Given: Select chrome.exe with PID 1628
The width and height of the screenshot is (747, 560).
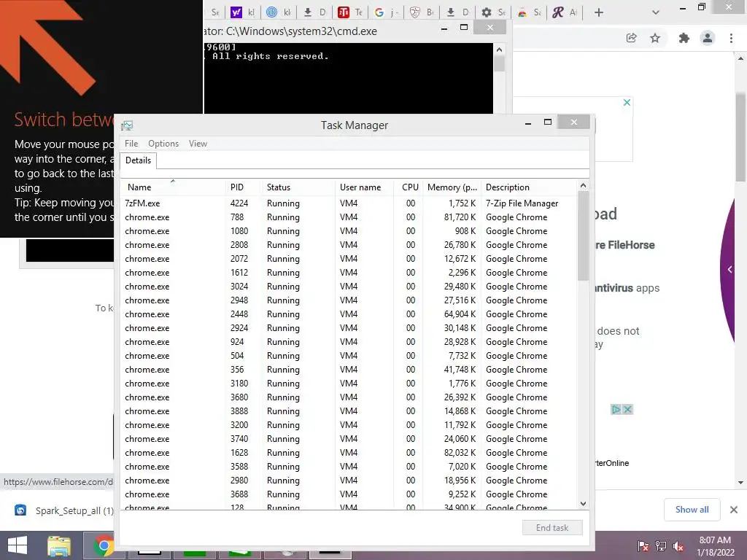Looking at the screenshot, I should point(349,453).
